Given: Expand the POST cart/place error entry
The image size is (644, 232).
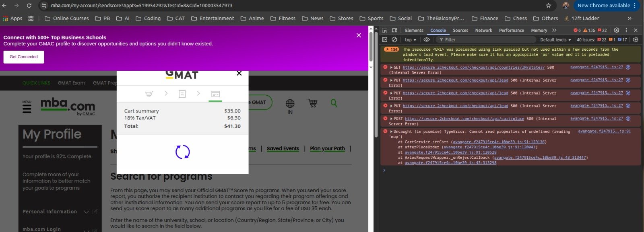Looking at the screenshot, I should (391, 119).
